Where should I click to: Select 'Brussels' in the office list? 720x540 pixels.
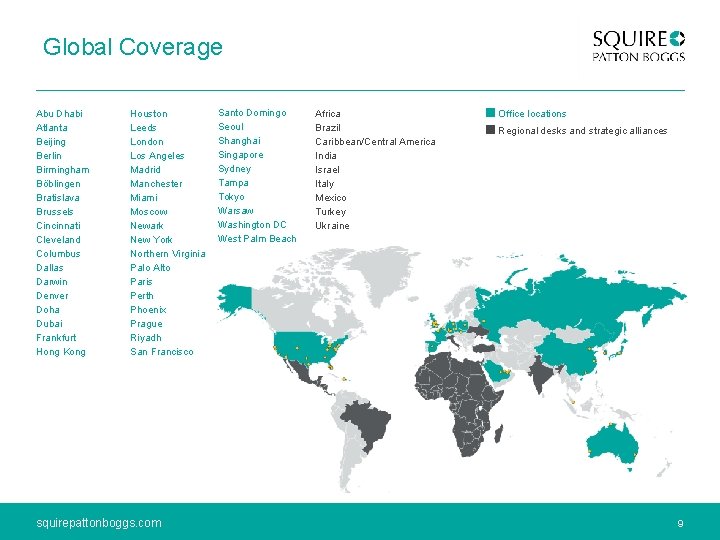click(55, 212)
